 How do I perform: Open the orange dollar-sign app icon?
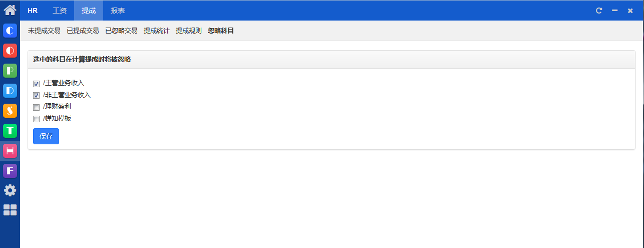pos(10,111)
